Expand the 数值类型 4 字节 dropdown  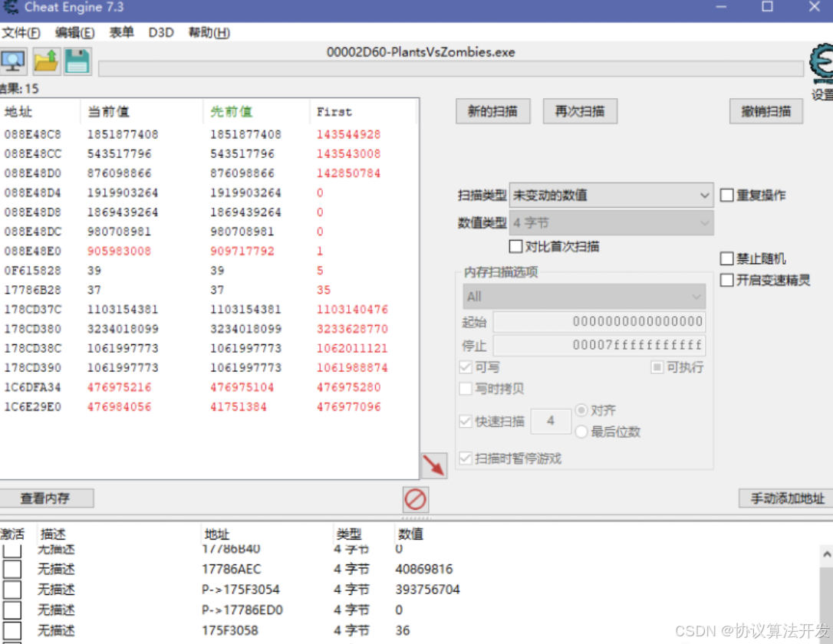[611, 223]
